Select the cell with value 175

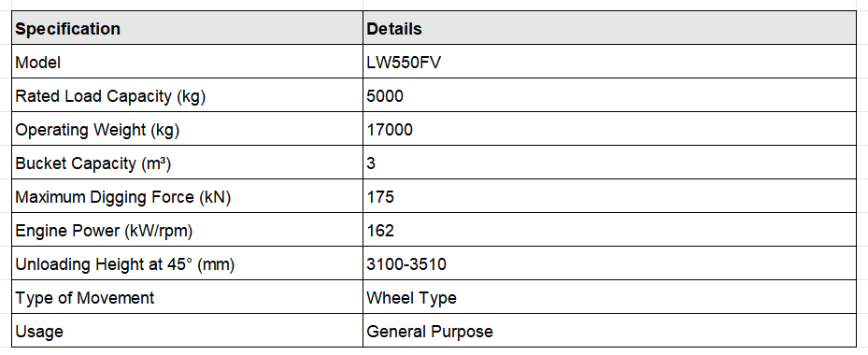click(x=609, y=196)
